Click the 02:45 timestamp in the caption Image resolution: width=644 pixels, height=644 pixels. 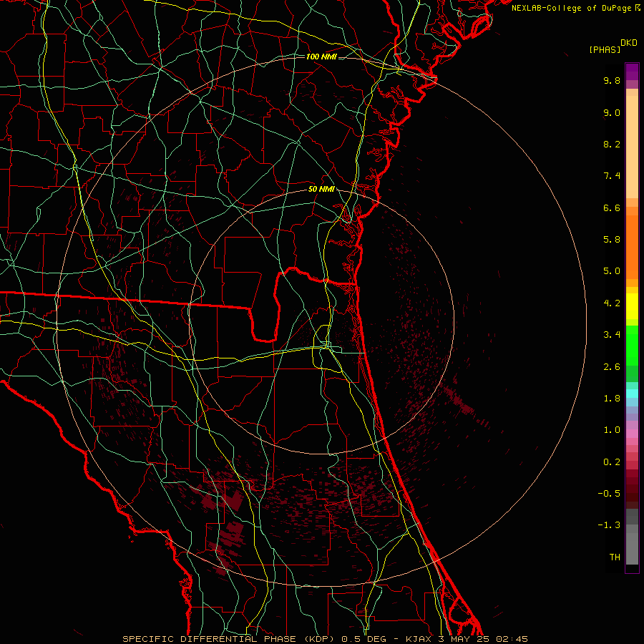(512, 639)
